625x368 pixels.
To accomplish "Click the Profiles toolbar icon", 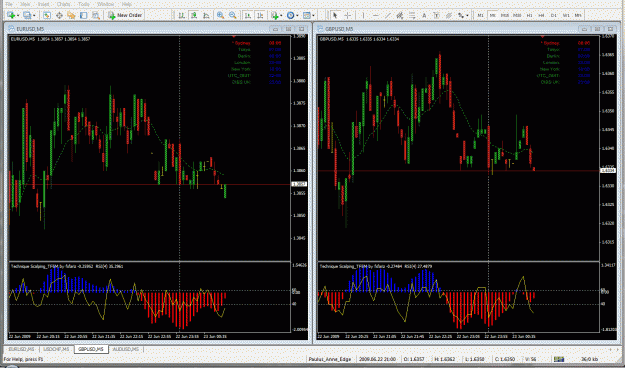I will pos(27,15).
